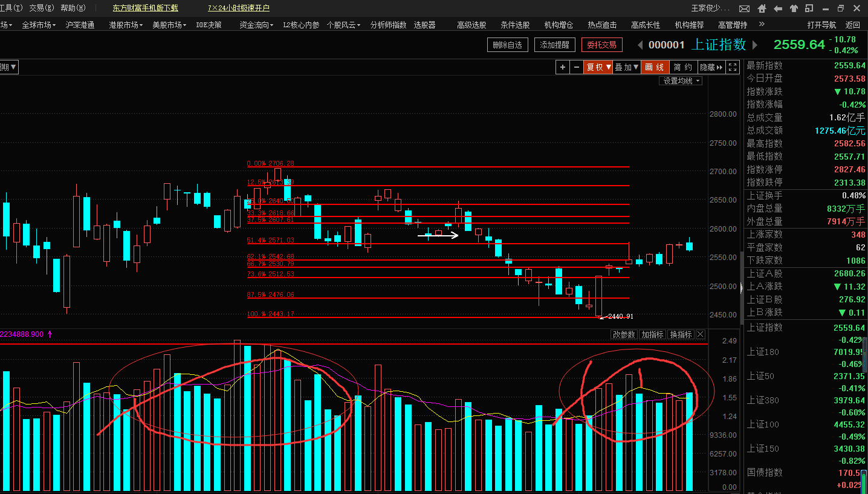Screen dimensions: 868x494
Task: Click 删除自选 button
Action: click(508, 45)
